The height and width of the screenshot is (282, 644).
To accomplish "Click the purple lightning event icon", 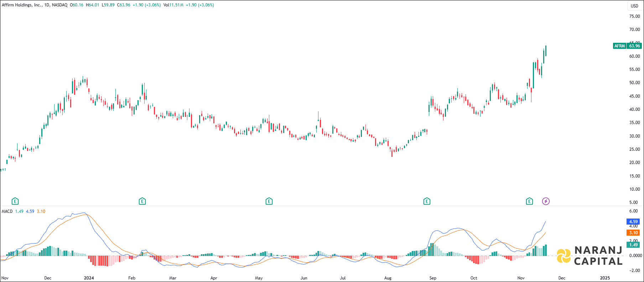I will pos(546,201).
